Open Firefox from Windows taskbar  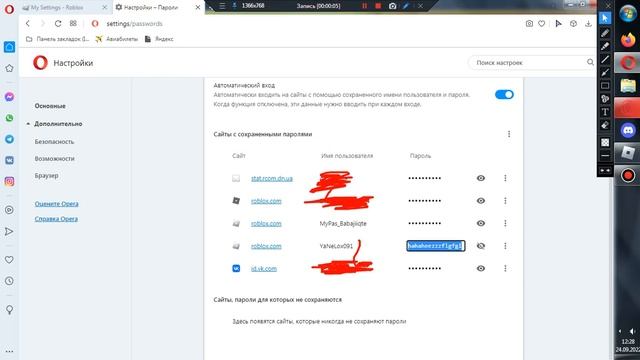[628, 40]
